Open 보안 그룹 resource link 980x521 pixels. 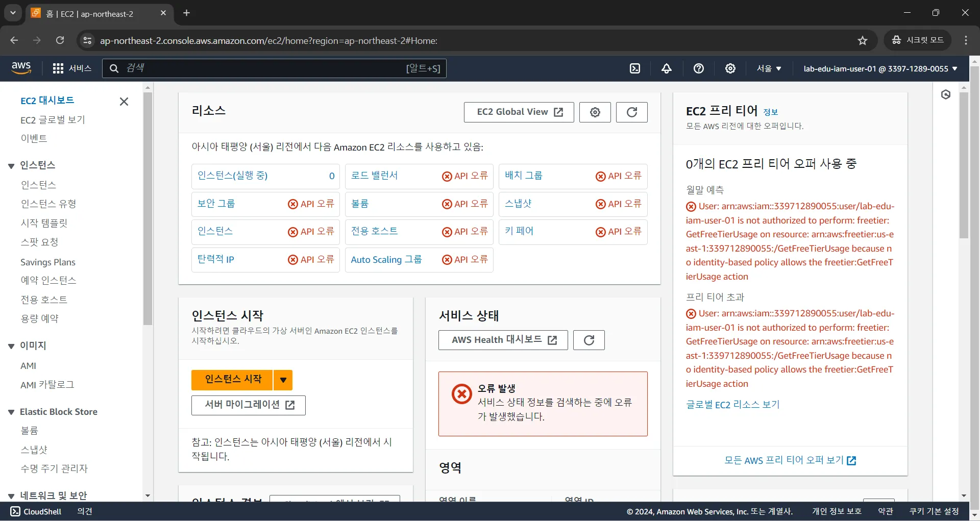(x=216, y=204)
